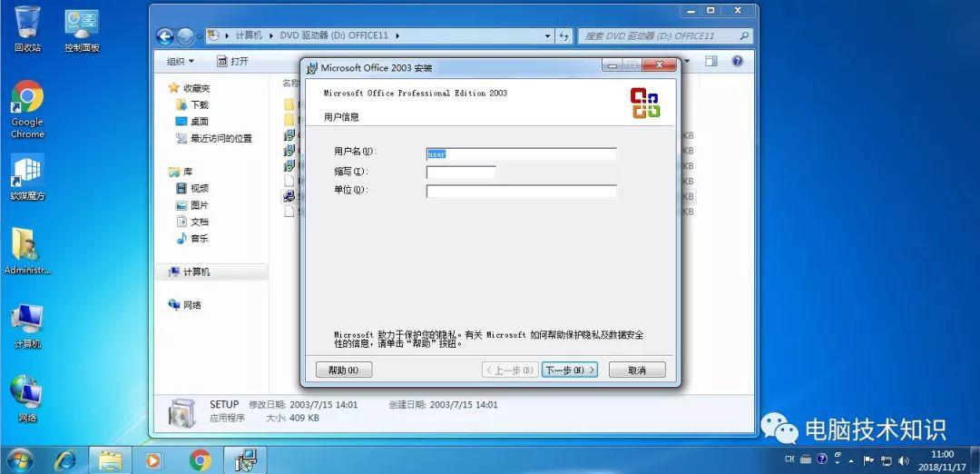
Task: Click the SETUP application details pane icon
Action: point(181,413)
